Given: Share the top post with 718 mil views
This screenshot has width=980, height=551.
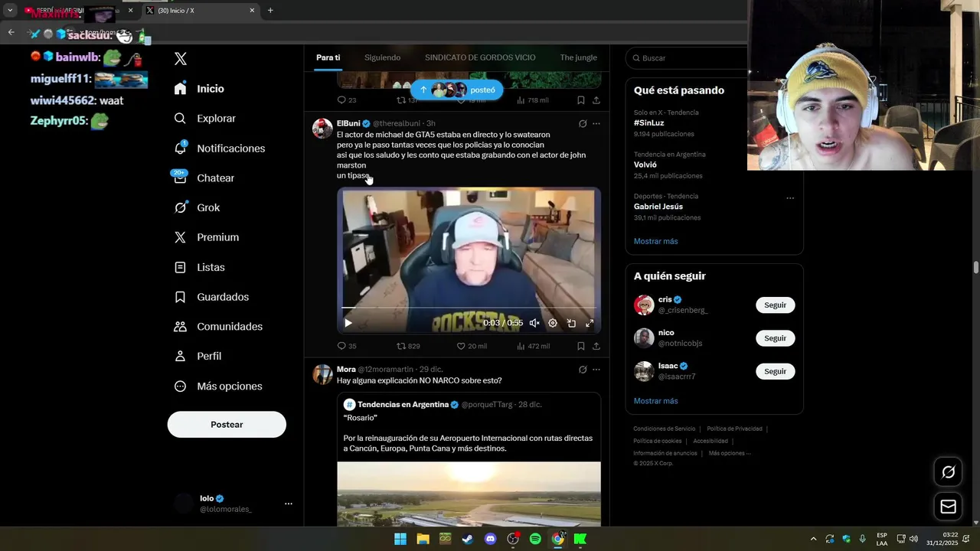Looking at the screenshot, I should [596, 100].
